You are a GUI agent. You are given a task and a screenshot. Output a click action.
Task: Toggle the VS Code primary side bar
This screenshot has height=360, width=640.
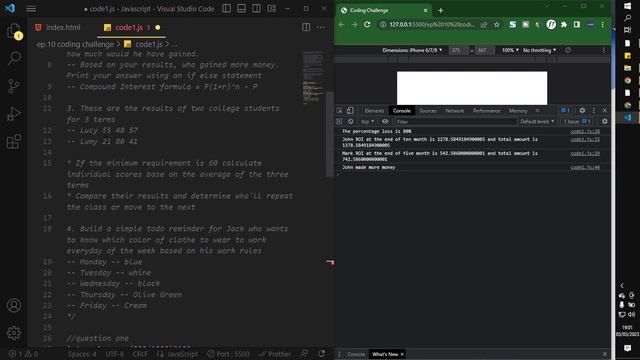tap(226, 9)
